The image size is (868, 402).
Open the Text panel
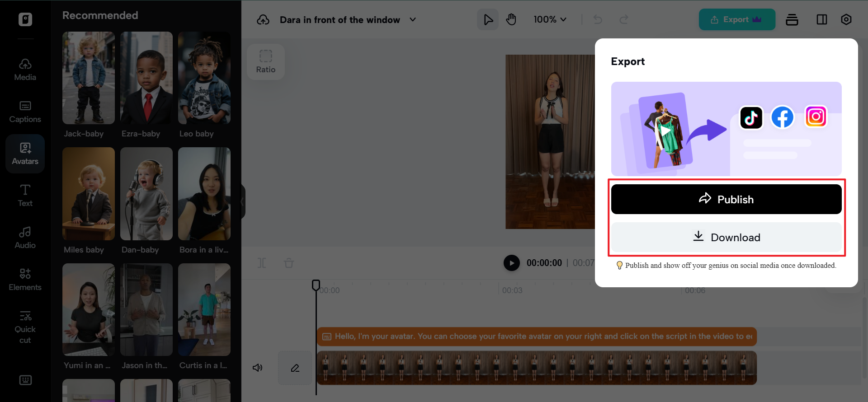coord(25,196)
